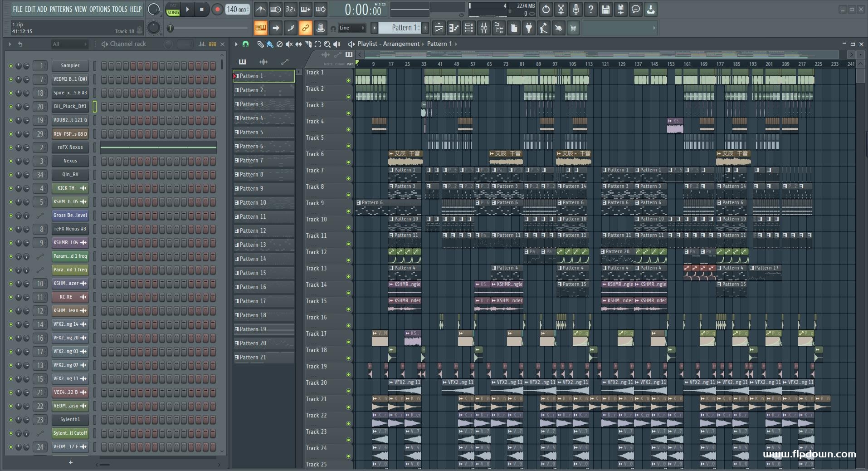Add a channel with the plus button
The height and width of the screenshot is (471, 868).
pyautogui.click(x=70, y=462)
